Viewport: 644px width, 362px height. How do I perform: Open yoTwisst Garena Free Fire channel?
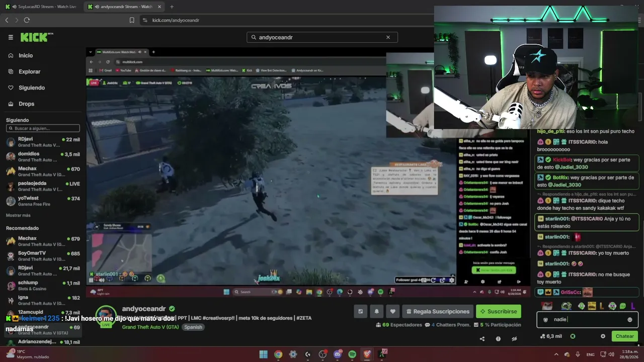tap(43, 201)
